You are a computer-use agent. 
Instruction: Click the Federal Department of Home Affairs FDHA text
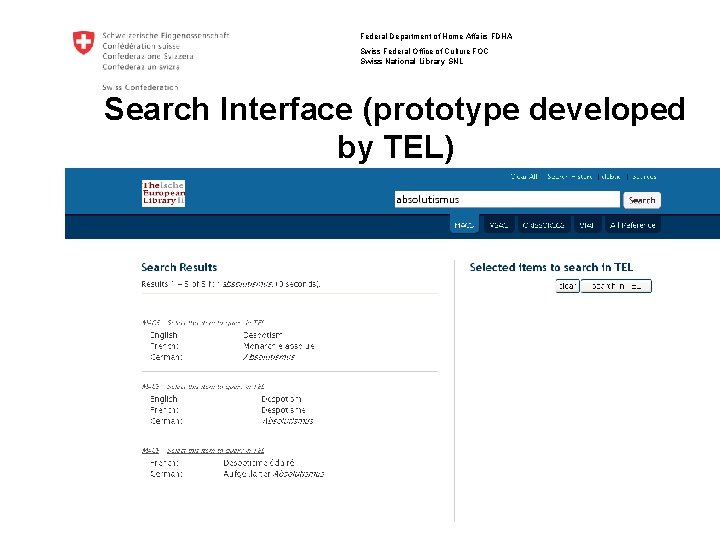(436, 36)
